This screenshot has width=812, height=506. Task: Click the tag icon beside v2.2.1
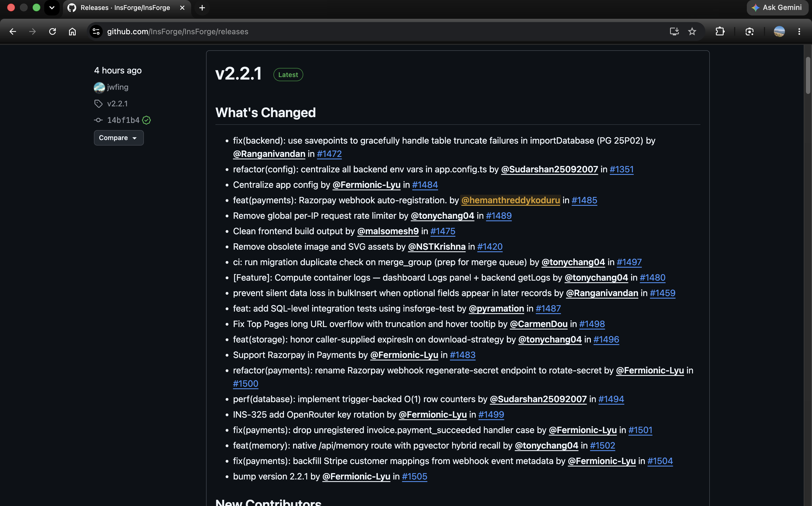coord(98,104)
